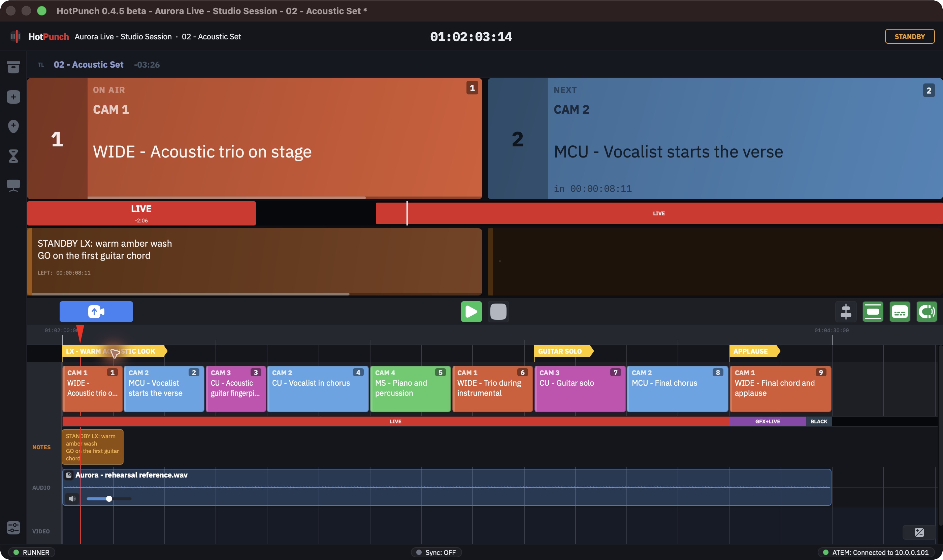Click the LX - WARM ACOUSTIC LOOK marker
This screenshot has width=943, height=560.
click(x=115, y=351)
